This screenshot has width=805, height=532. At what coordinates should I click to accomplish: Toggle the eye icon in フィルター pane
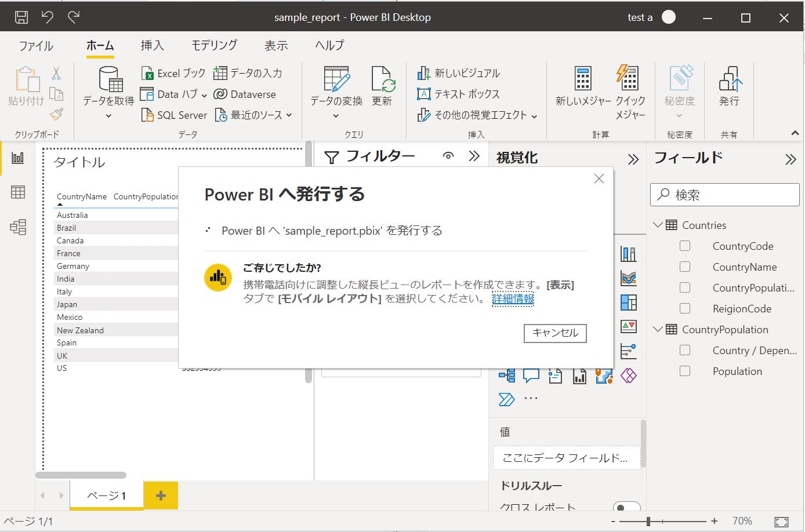tap(448, 156)
